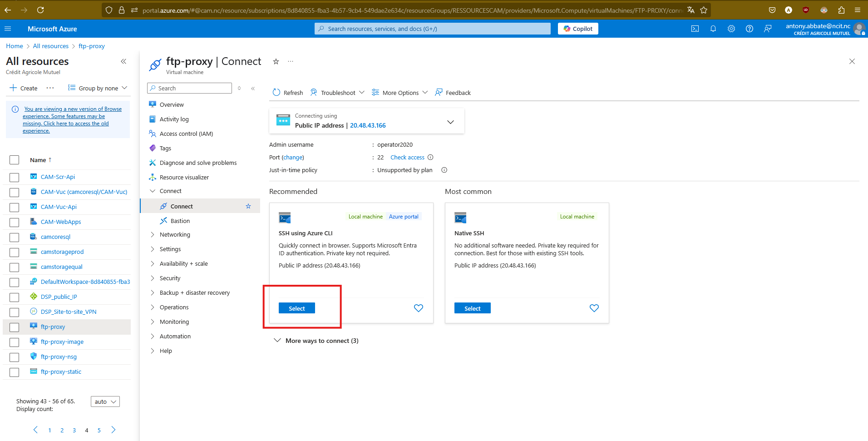Image resolution: width=868 pixels, height=441 pixels.
Task: Open the notifications bell
Action: point(713,29)
